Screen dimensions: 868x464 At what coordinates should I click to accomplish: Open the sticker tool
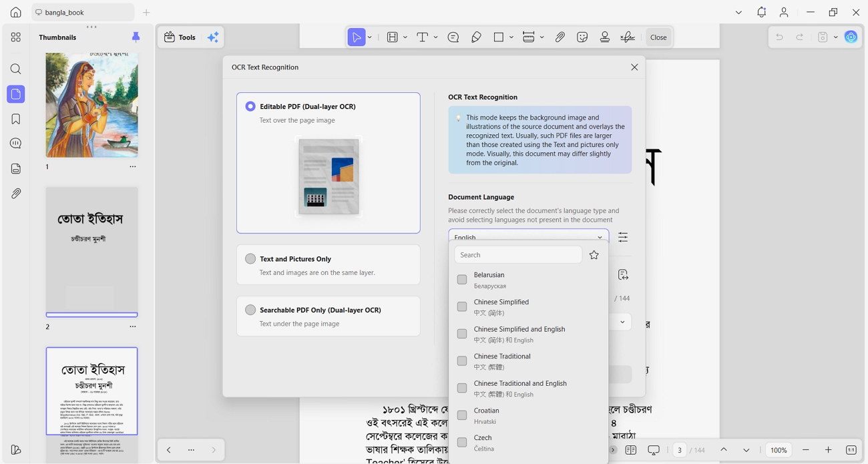[582, 37]
